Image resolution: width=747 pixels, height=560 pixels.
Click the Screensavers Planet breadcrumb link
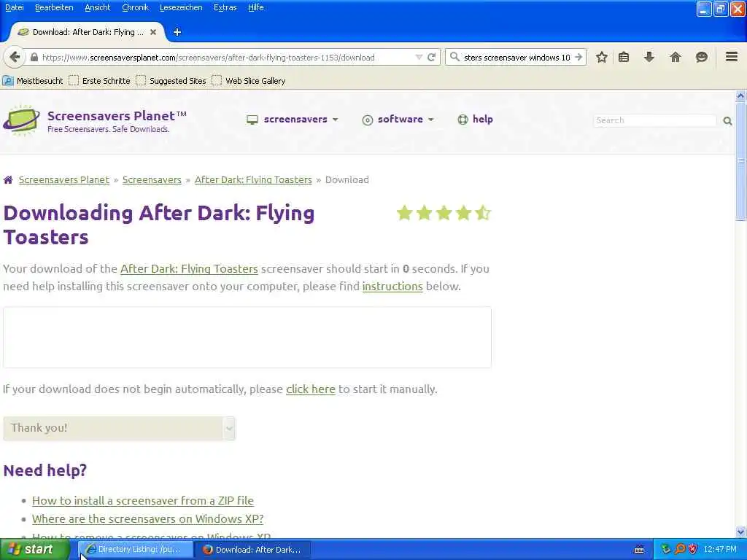pos(64,180)
